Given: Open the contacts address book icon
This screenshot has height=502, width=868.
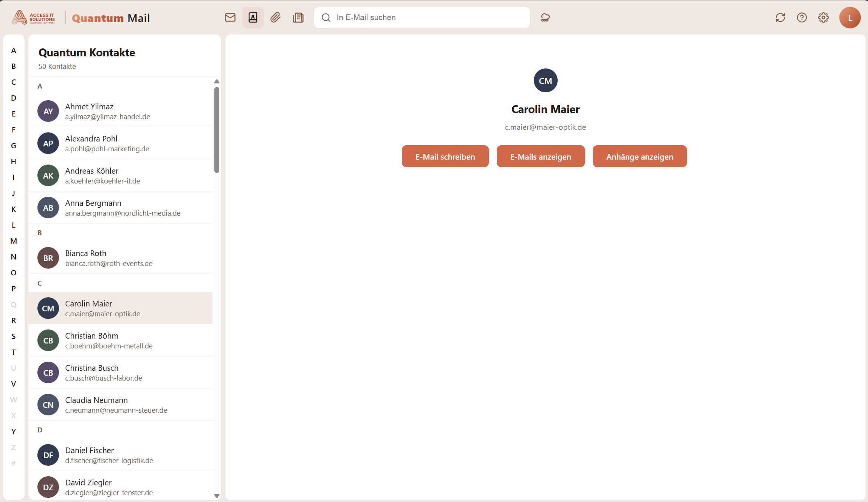Looking at the screenshot, I should 253,17.
